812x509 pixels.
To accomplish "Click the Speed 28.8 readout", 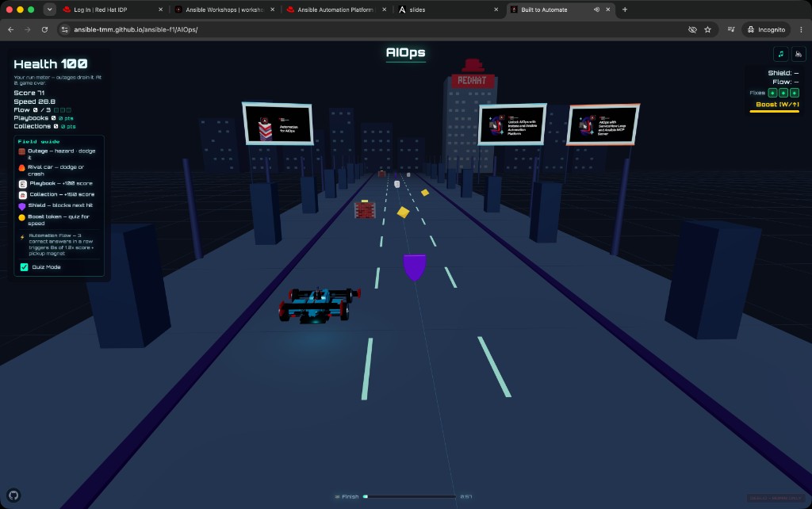I will click(34, 101).
